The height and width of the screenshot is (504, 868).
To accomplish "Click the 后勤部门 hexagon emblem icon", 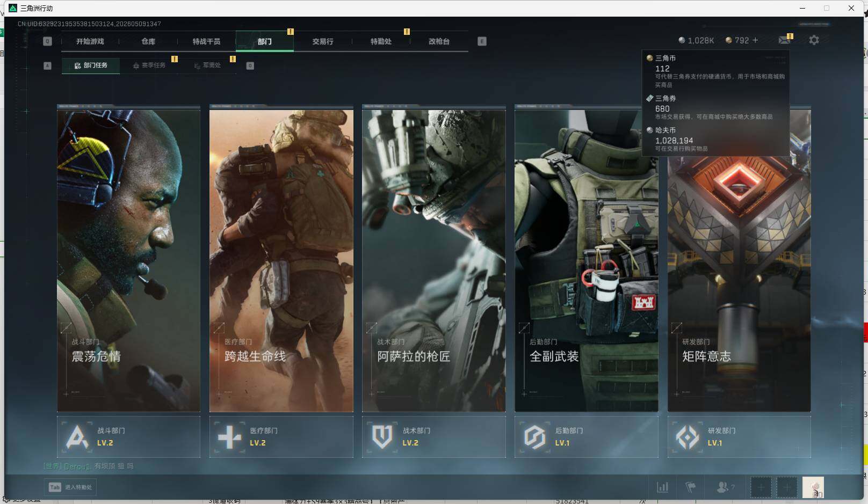I will [x=534, y=437].
